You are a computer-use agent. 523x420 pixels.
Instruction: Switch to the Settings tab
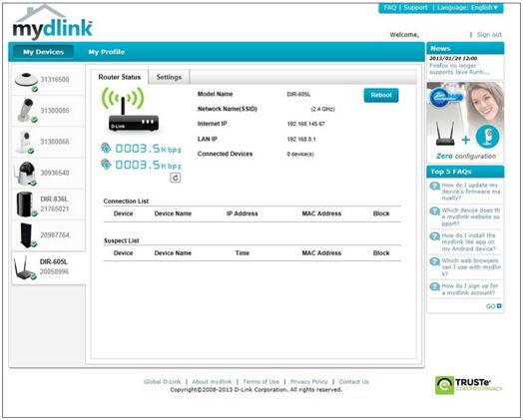pyautogui.click(x=169, y=77)
